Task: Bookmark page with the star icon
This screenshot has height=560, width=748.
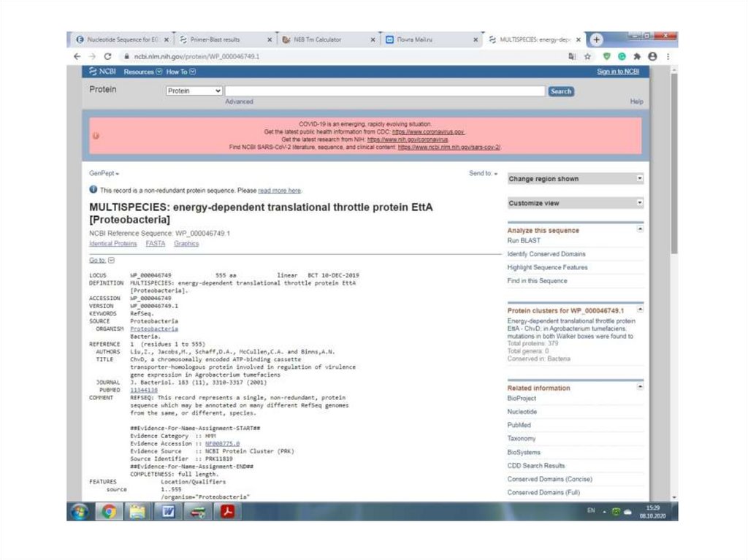Action: (588, 56)
